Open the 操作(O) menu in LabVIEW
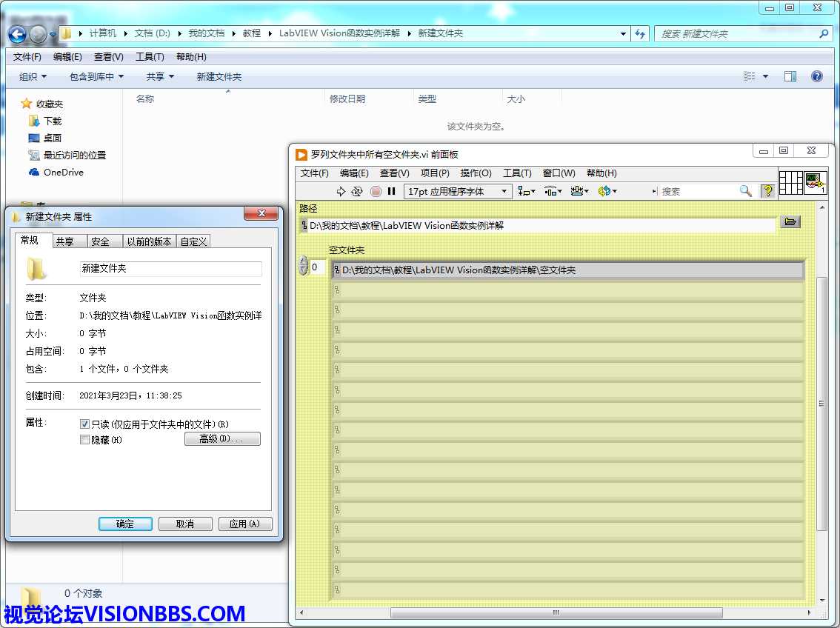This screenshot has width=840, height=628. [x=476, y=173]
